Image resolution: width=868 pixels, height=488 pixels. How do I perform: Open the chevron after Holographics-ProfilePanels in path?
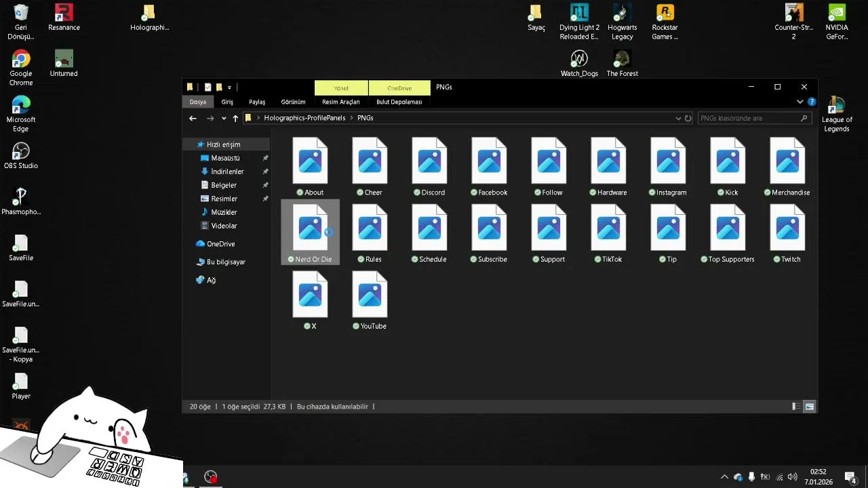pos(351,118)
